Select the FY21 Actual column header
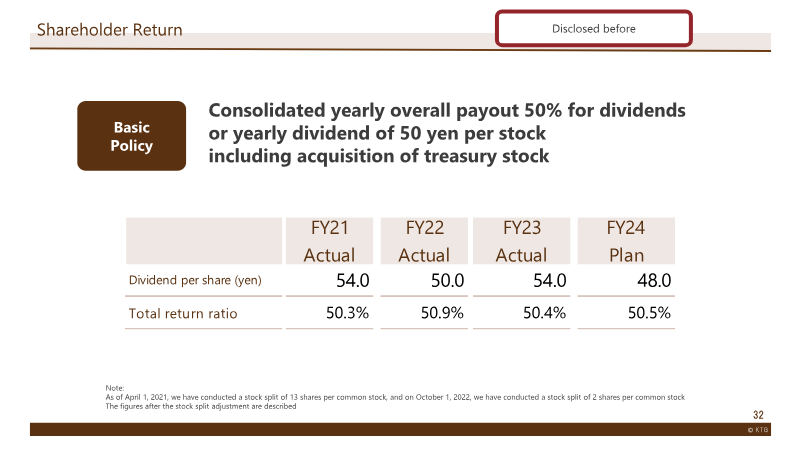Viewport: 800px width, 449px height. click(x=329, y=241)
